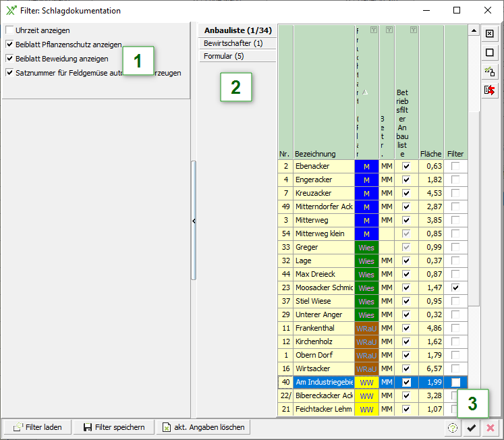Click the red arrows filter icon
This screenshot has width=504, height=440.
[490, 90]
